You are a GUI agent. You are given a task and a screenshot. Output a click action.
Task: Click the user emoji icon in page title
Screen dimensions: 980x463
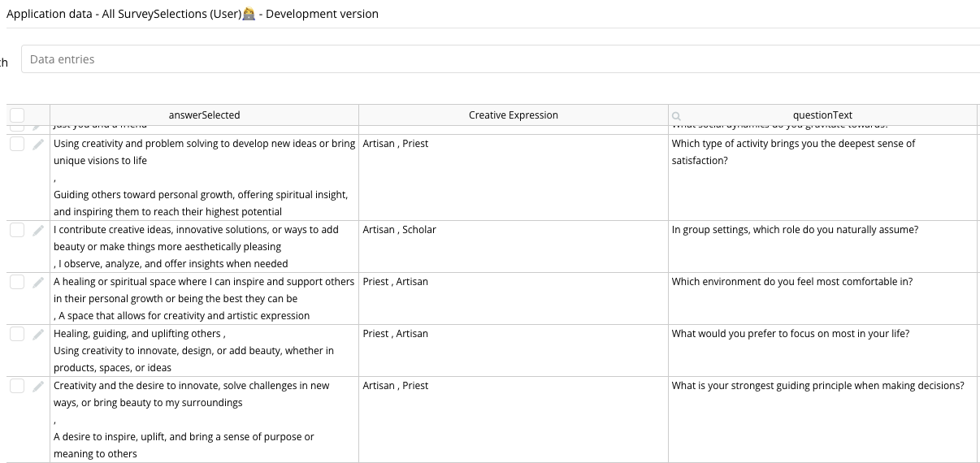[x=249, y=14]
